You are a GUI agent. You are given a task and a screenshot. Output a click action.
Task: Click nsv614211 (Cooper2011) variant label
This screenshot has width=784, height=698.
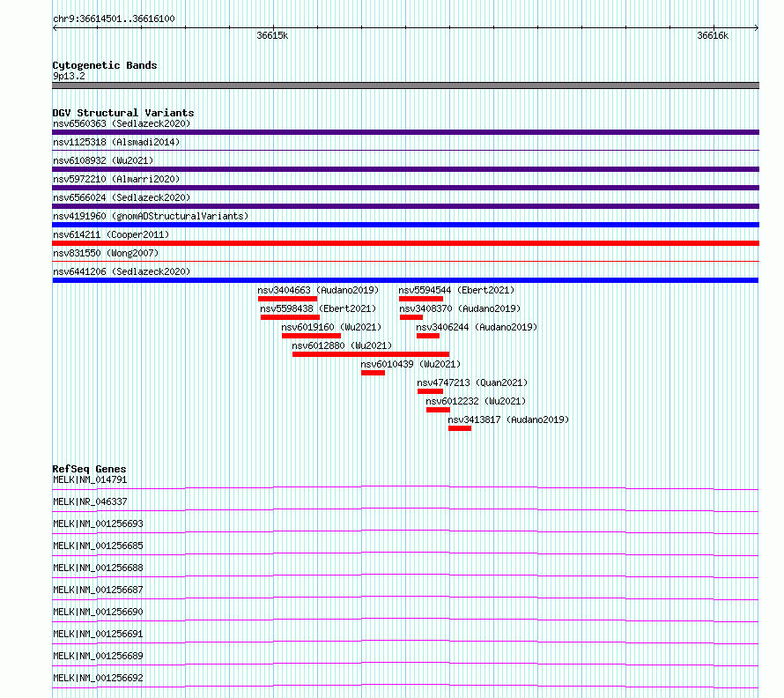click(111, 234)
